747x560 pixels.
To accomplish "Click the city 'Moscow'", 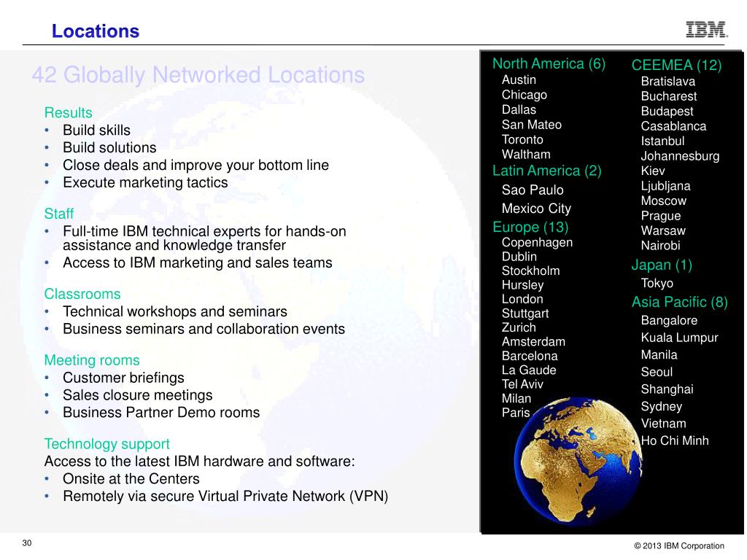I will 664,201.
